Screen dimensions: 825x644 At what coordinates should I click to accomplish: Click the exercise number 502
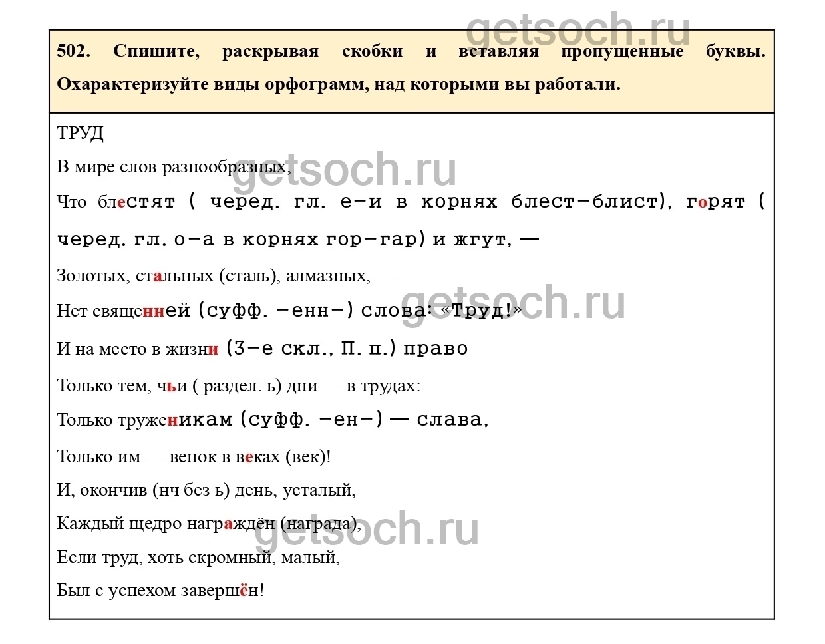point(73,51)
